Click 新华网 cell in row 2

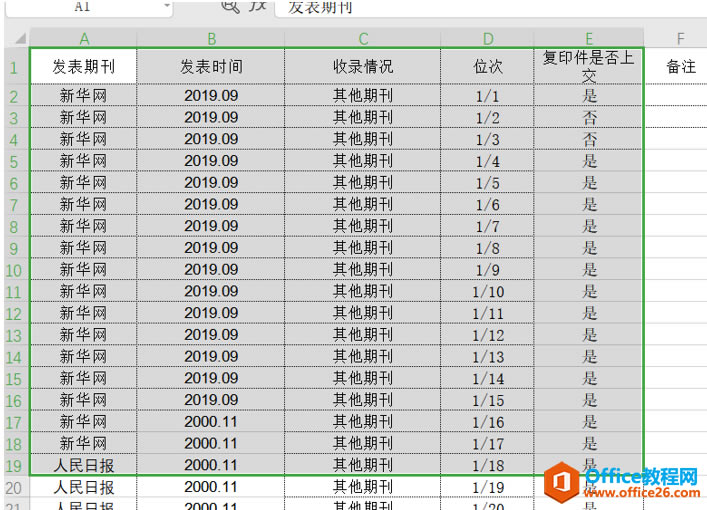point(83,95)
